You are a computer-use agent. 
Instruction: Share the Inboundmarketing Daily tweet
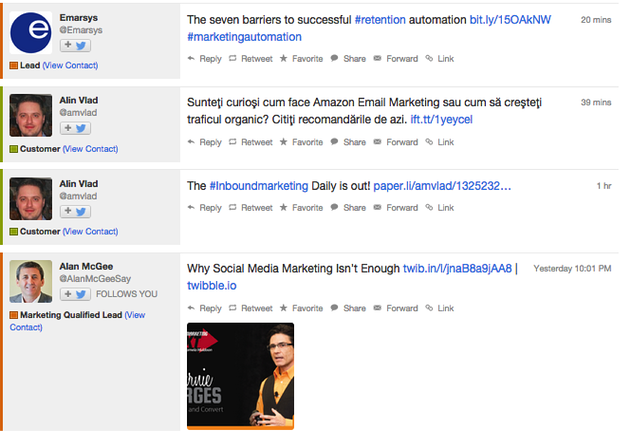pyautogui.click(x=348, y=208)
